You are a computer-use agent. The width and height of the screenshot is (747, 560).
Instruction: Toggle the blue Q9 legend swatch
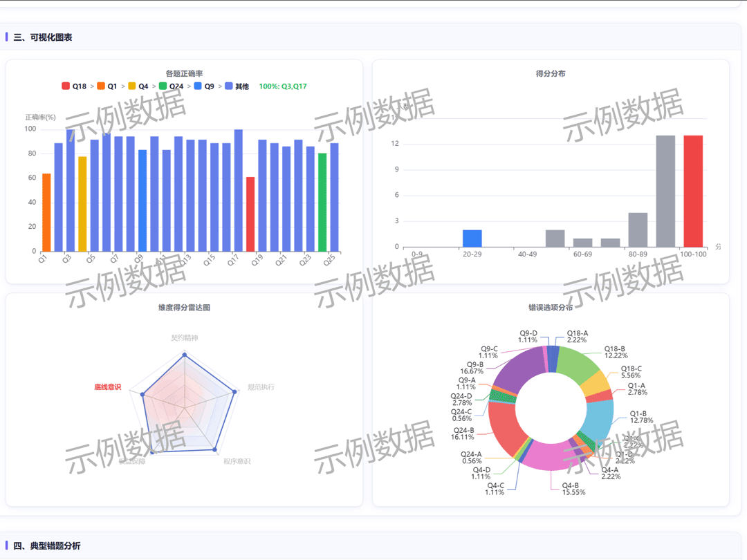[x=198, y=86]
